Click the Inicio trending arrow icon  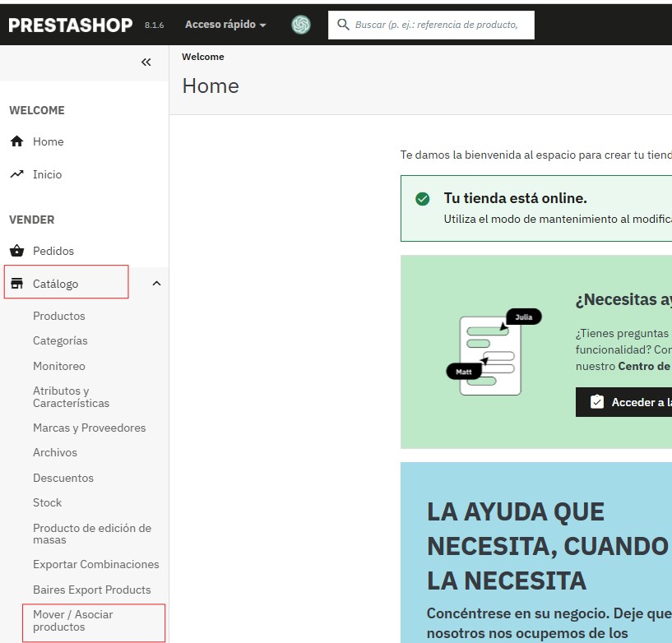tap(16, 174)
